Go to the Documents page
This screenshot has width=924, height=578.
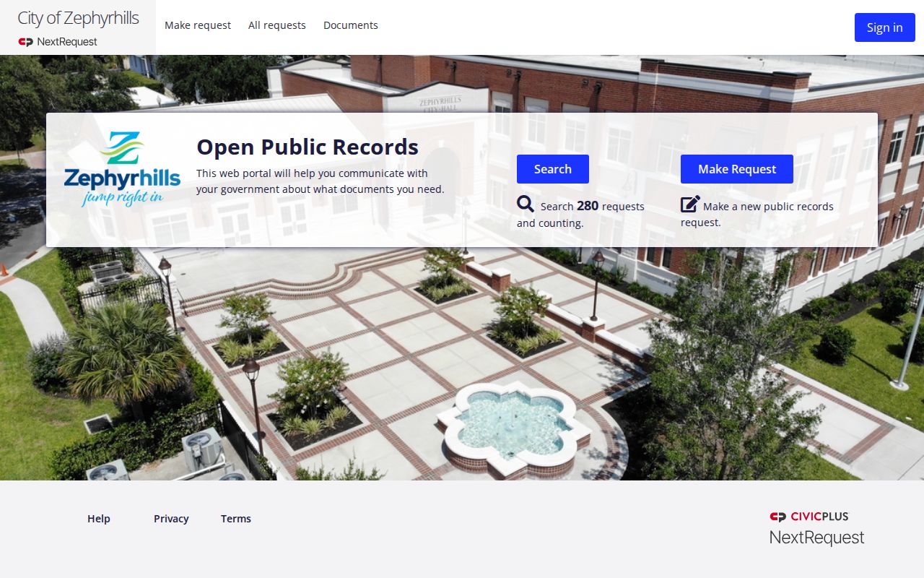click(351, 25)
